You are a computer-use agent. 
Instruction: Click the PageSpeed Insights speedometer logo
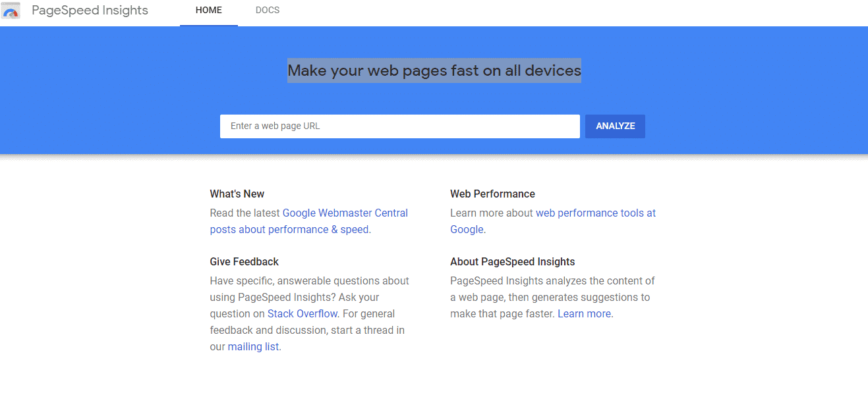coord(11,11)
